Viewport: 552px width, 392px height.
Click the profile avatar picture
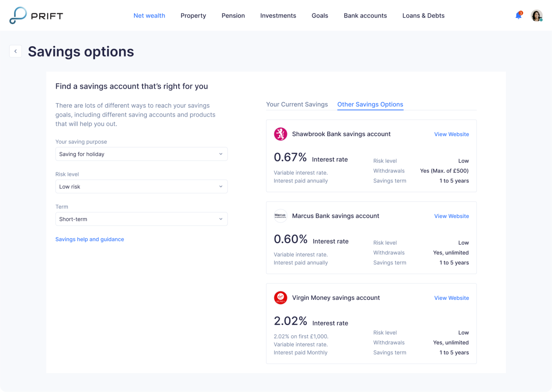[x=536, y=15]
